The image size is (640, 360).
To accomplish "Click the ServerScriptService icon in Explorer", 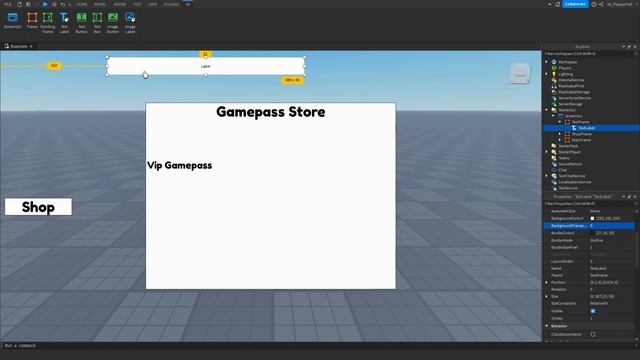I will pyautogui.click(x=554, y=98).
